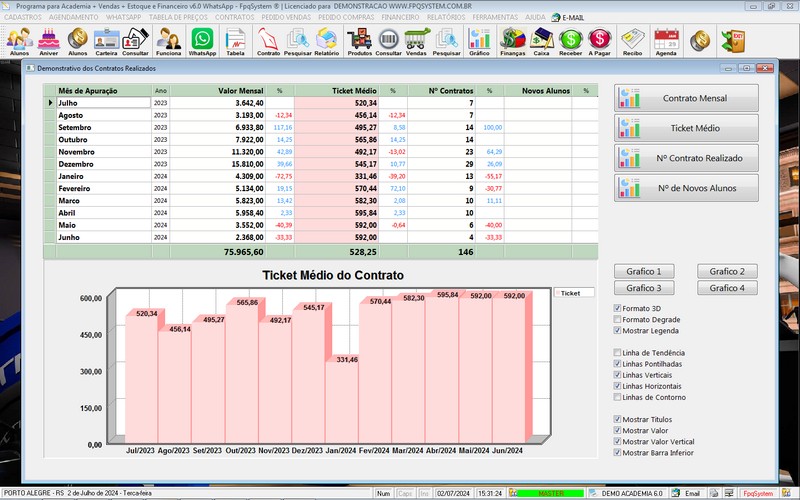Click the 15:31:24 clock in status bar
Screen dimensions: 800x500
coord(490,493)
